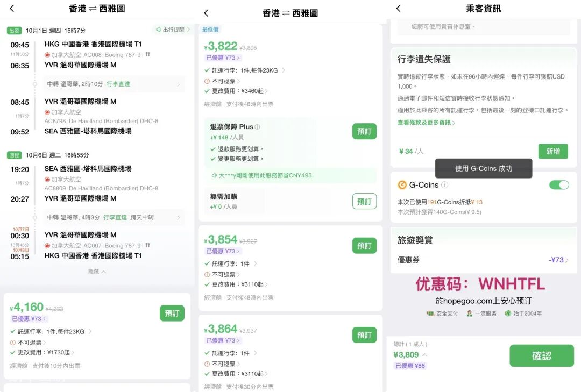The image size is (581, 392).
Task: Collapse the itinerary with 隱藏
Action: coord(97,272)
